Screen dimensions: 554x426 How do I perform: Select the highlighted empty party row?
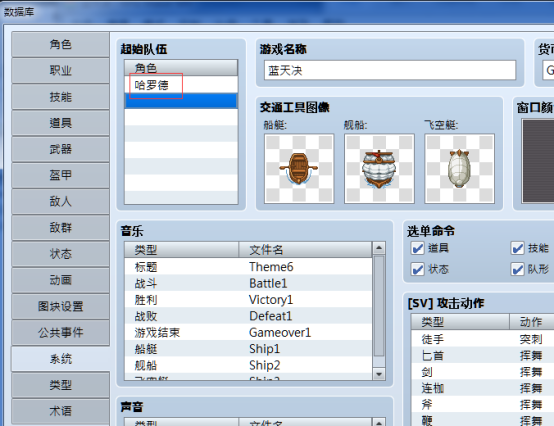[x=181, y=101]
